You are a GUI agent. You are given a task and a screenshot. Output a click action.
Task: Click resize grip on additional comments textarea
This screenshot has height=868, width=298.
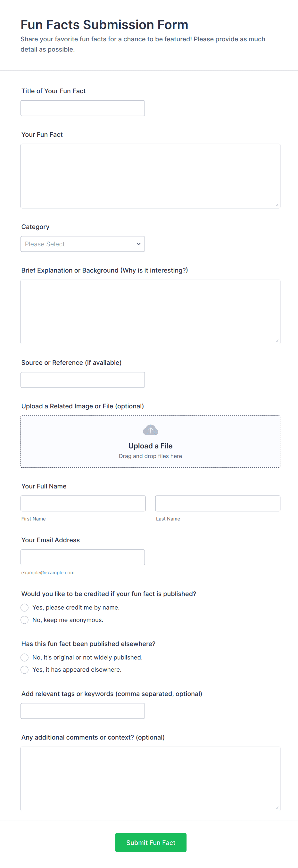coord(277,808)
